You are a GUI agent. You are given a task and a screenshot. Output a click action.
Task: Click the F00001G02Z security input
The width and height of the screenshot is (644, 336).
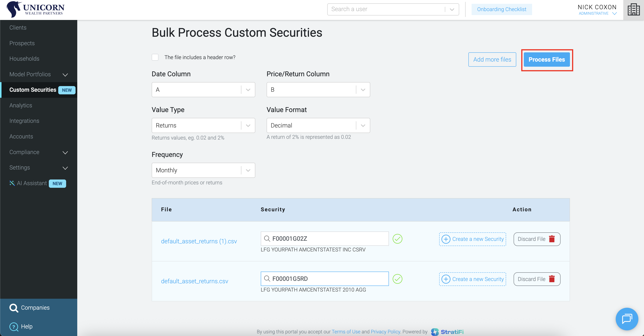point(324,239)
